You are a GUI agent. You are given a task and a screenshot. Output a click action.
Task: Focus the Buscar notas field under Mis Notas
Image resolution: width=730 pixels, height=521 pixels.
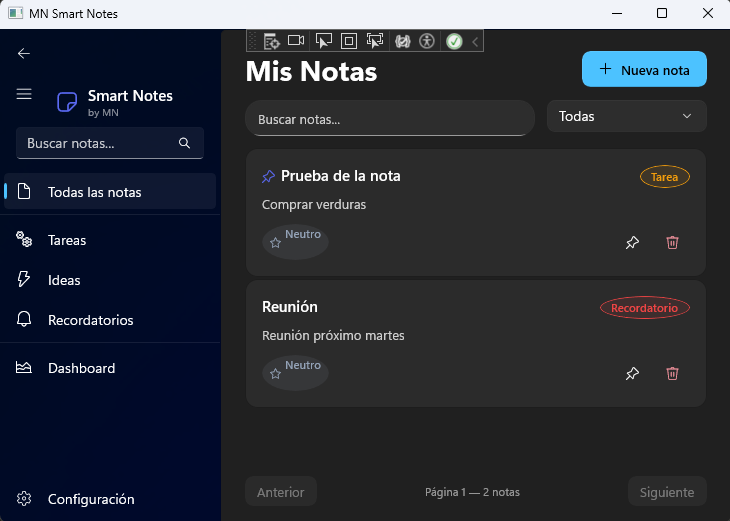390,119
